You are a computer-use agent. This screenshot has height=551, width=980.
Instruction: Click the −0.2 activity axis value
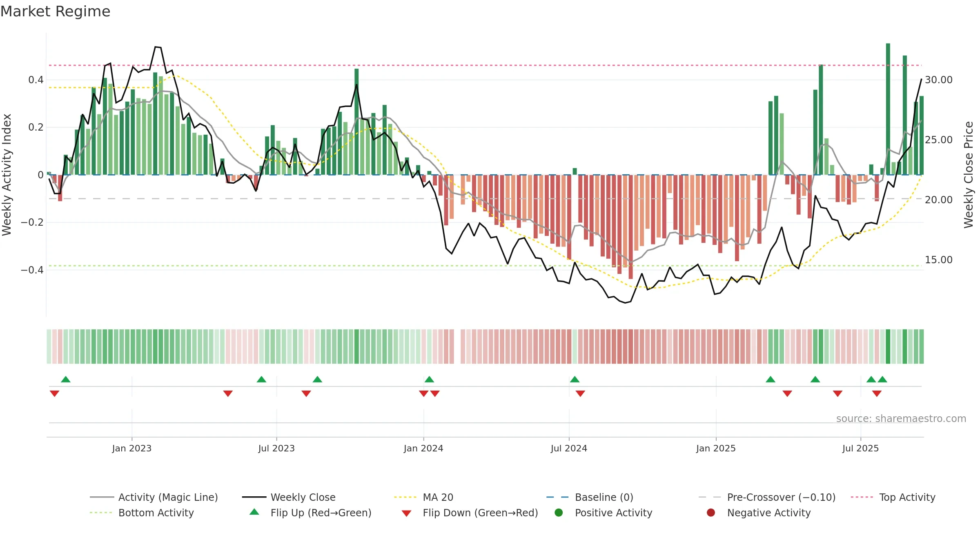tap(32, 222)
